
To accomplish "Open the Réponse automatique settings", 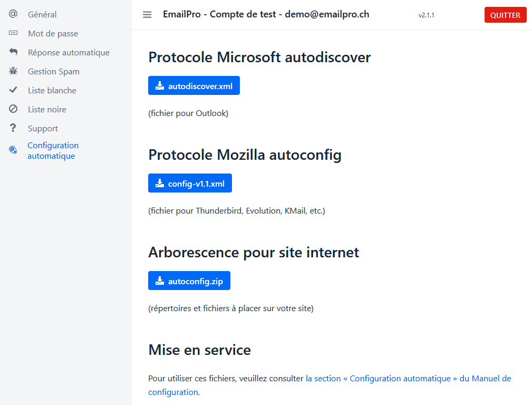I will pos(69,52).
